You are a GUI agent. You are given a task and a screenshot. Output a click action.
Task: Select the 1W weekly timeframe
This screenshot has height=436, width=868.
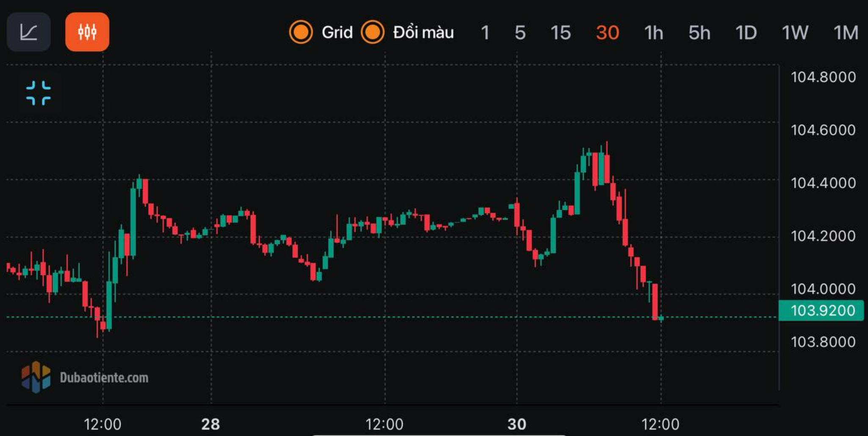pos(795,33)
